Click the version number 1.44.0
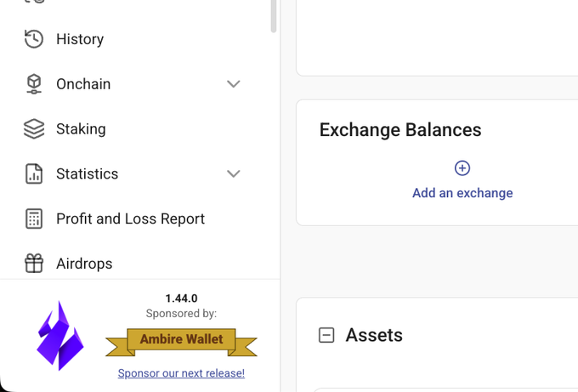Screen dimensions: 578x392 pyautogui.click(x=181, y=298)
